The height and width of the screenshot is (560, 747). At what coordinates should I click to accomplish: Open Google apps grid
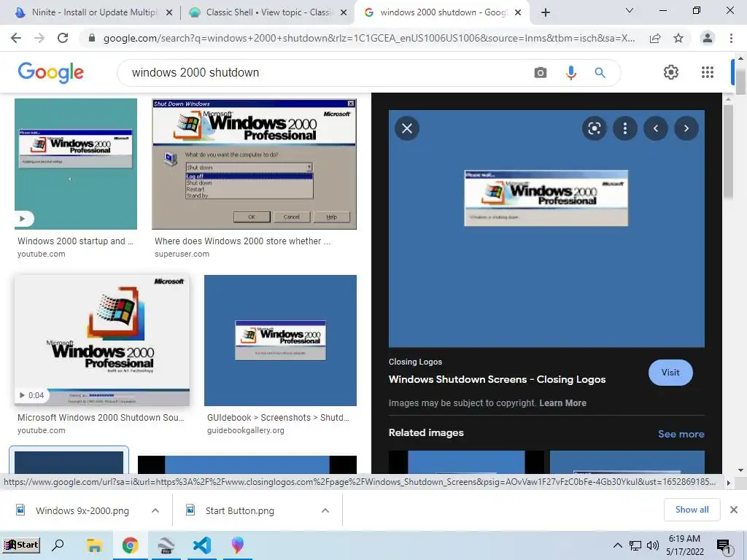pos(708,72)
